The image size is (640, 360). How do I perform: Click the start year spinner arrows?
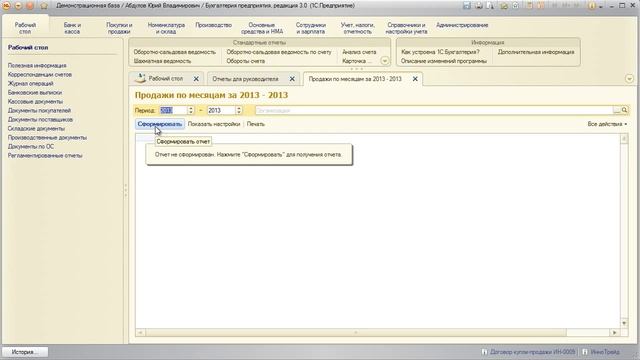tap(191, 110)
